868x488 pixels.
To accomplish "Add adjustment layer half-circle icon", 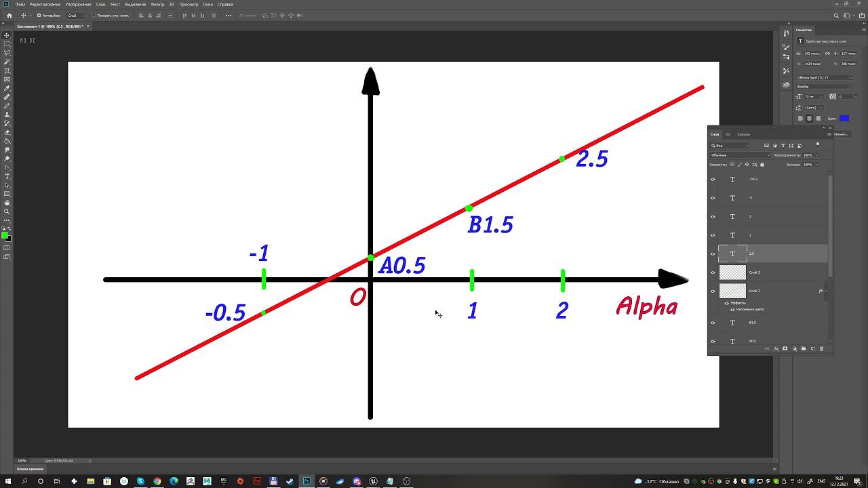I will coord(795,348).
